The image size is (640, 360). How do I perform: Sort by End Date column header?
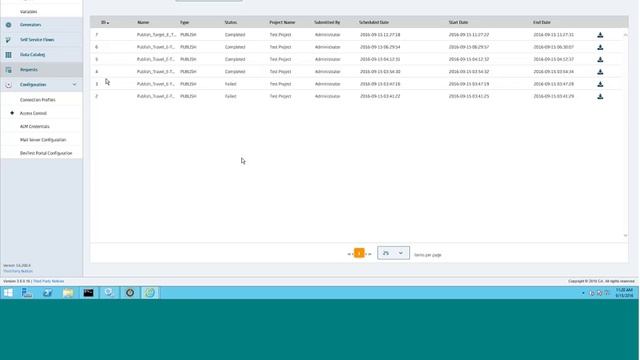coord(542,22)
